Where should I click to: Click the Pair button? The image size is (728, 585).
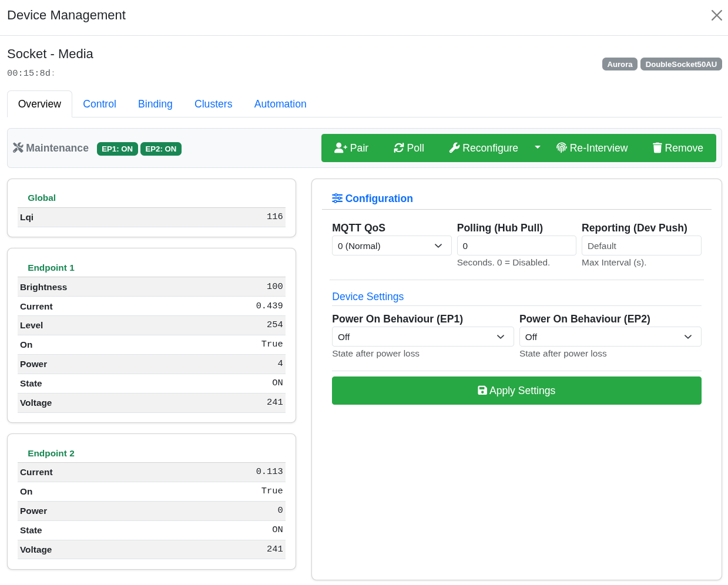tap(351, 148)
